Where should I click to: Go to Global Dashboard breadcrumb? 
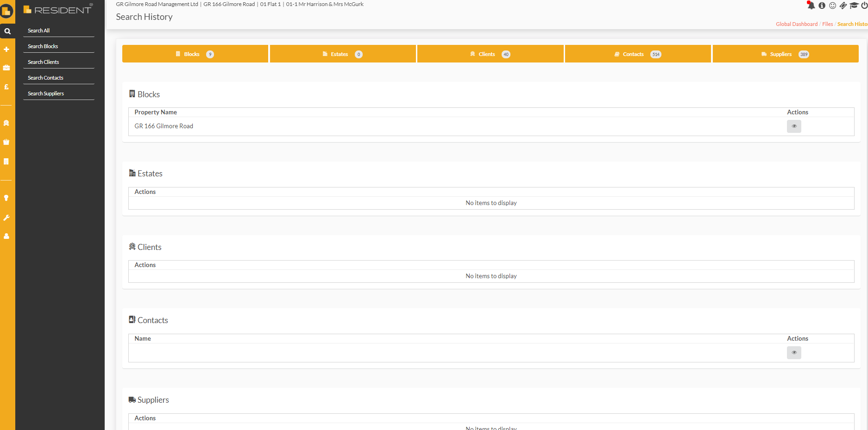pos(797,24)
